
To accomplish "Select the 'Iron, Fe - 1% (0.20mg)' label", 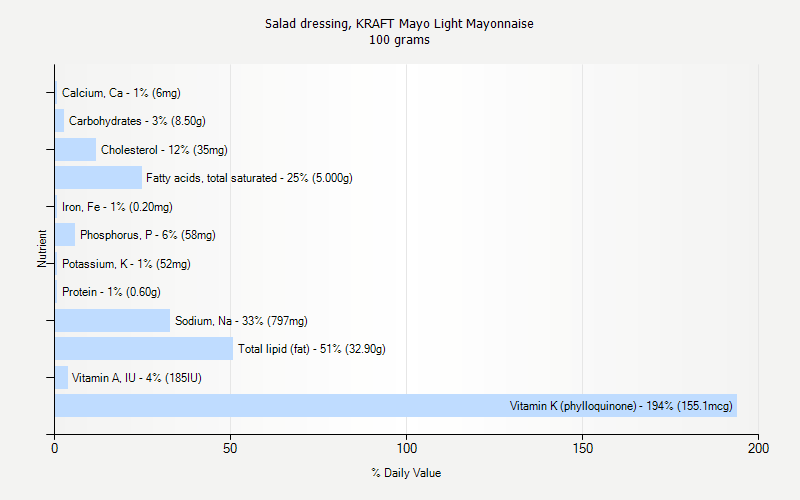I will tap(117, 207).
